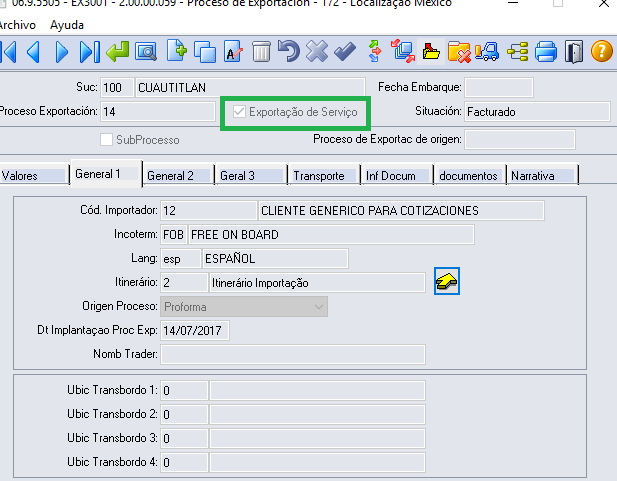The width and height of the screenshot is (617, 481).
Task: Switch to the General 2 tab
Action: [x=178, y=176]
